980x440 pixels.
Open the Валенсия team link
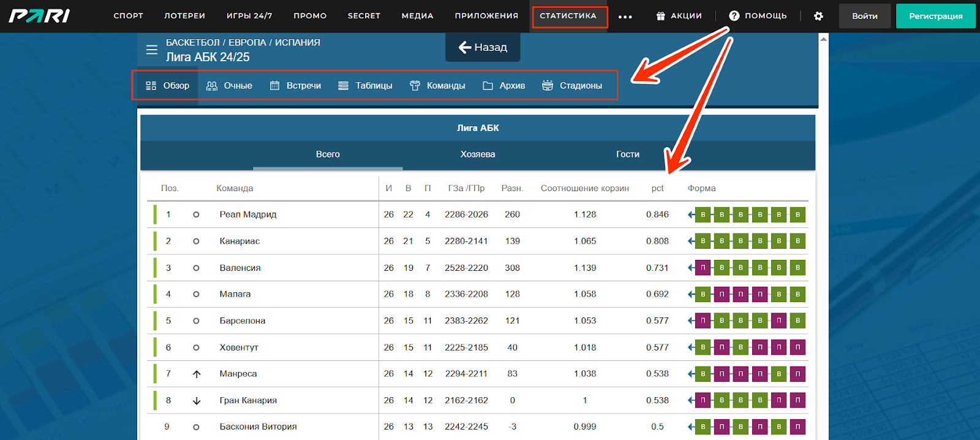(x=240, y=268)
